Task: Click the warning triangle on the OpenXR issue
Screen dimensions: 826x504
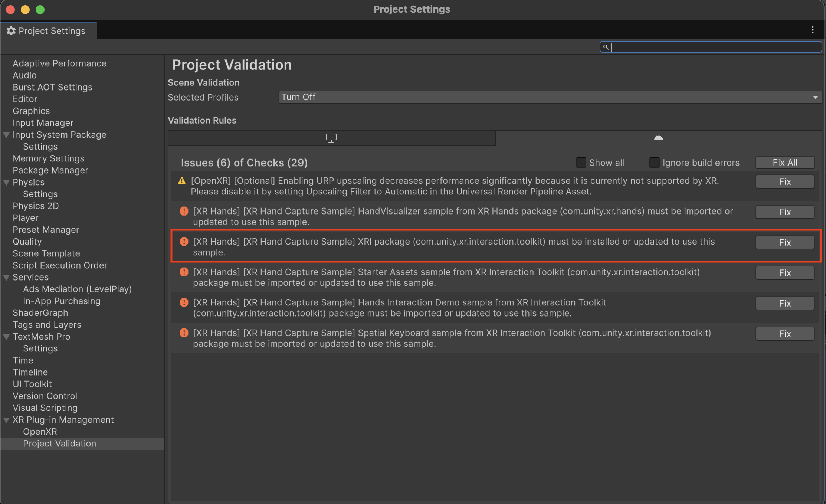Action: [182, 181]
